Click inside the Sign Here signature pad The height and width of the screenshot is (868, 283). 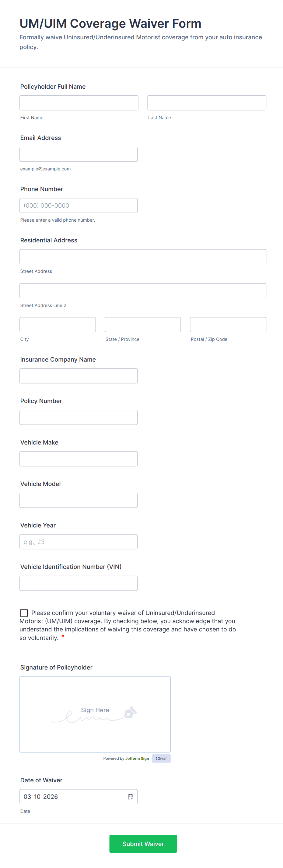[95, 714]
